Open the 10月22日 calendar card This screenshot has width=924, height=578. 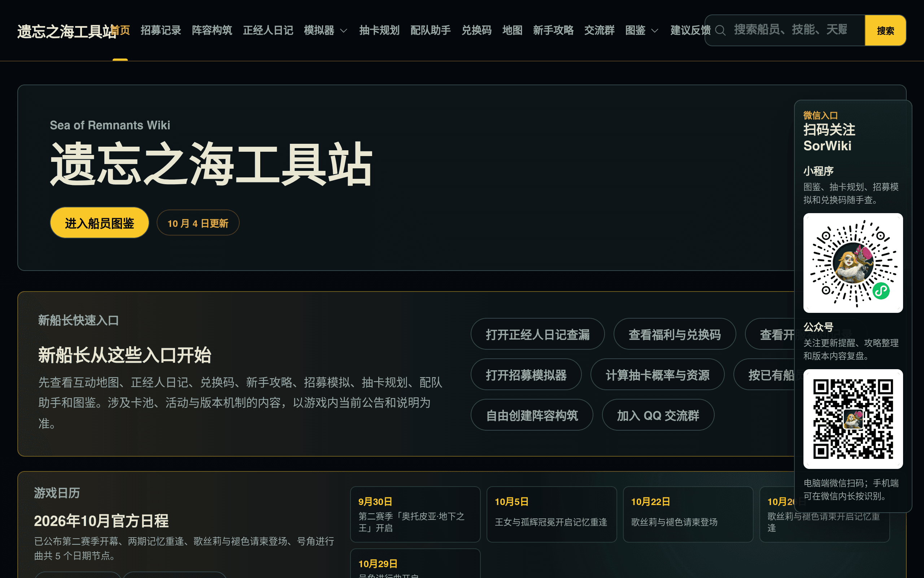tap(688, 514)
